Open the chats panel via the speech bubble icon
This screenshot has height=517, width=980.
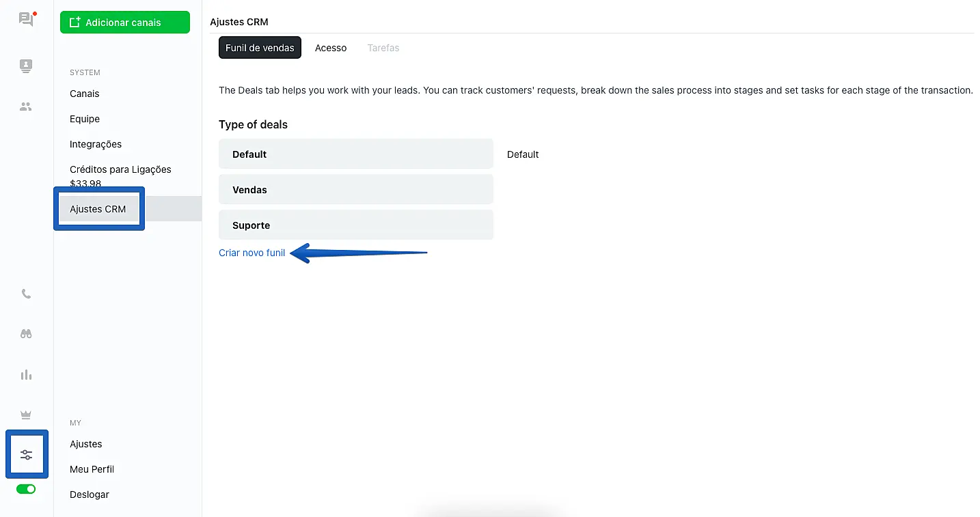[x=25, y=19]
